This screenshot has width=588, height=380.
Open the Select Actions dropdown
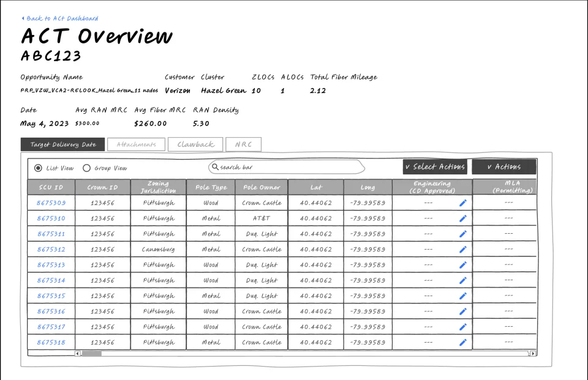tap(435, 167)
